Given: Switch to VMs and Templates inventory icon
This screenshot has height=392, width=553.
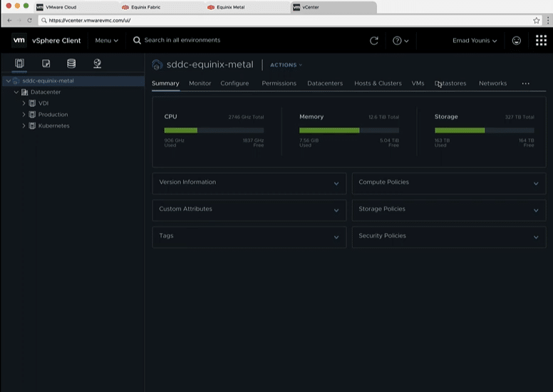Looking at the screenshot, I should click(46, 63).
